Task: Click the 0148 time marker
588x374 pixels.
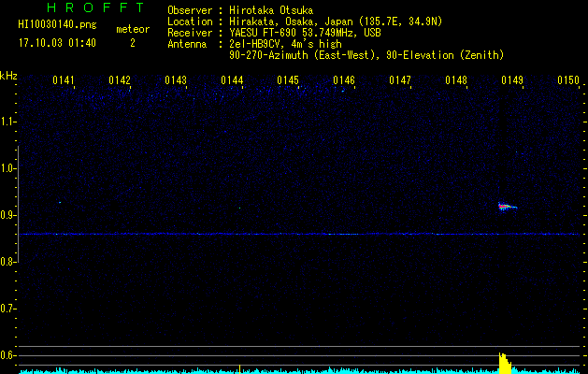Action: pyautogui.click(x=456, y=80)
